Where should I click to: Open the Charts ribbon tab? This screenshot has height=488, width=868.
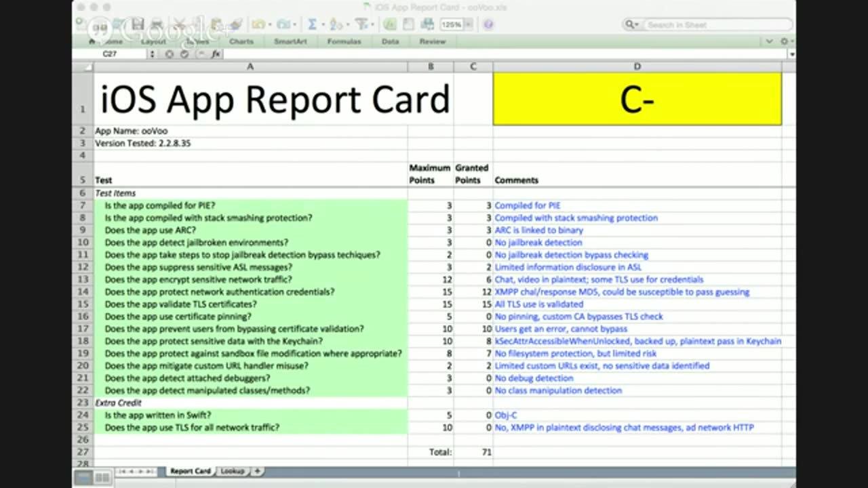coord(241,41)
